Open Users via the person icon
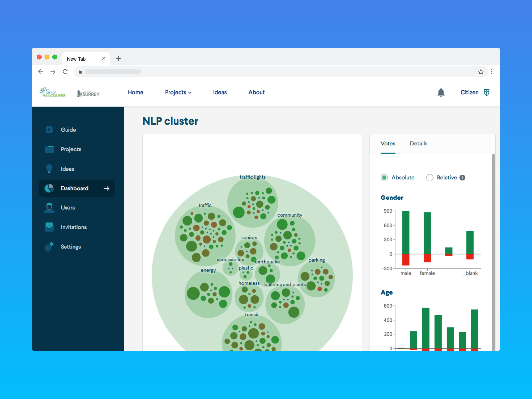The height and width of the screenshot is (399, 532). point(49,208)
